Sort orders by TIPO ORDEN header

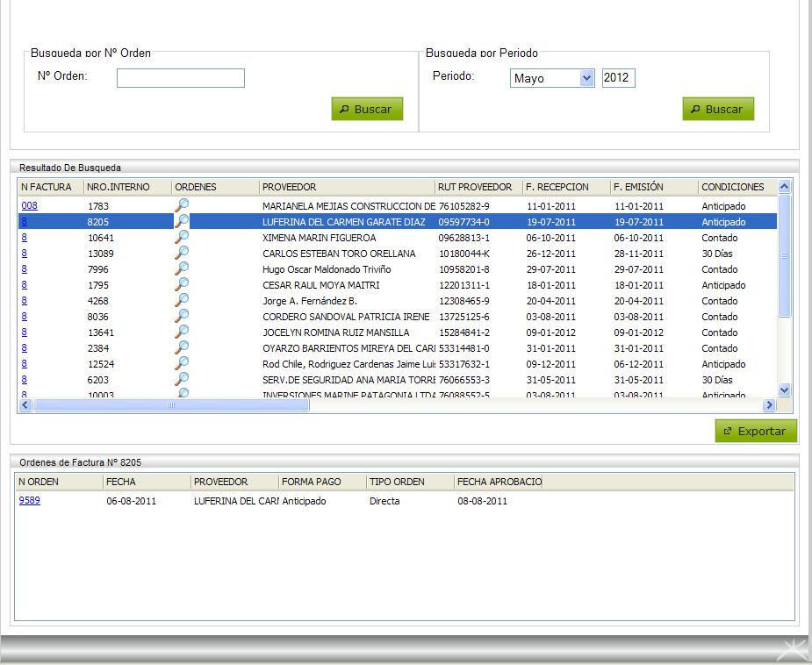point(410,482)
